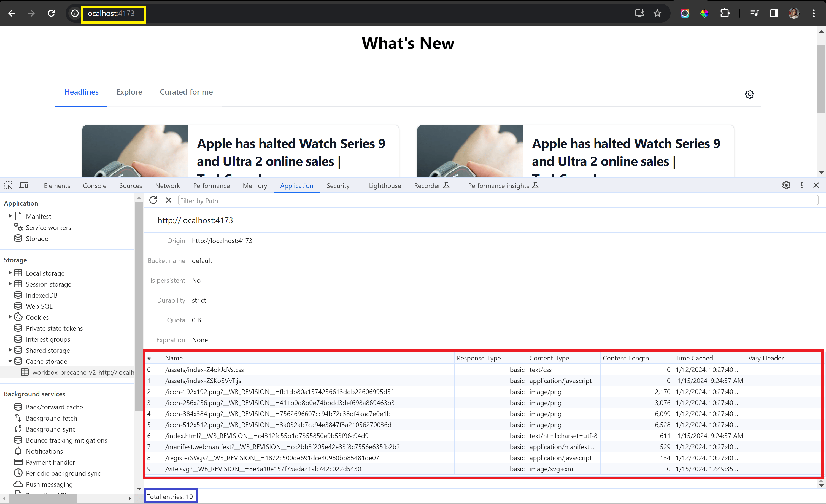Select the Storage item under Application

[x=37, y=238]
